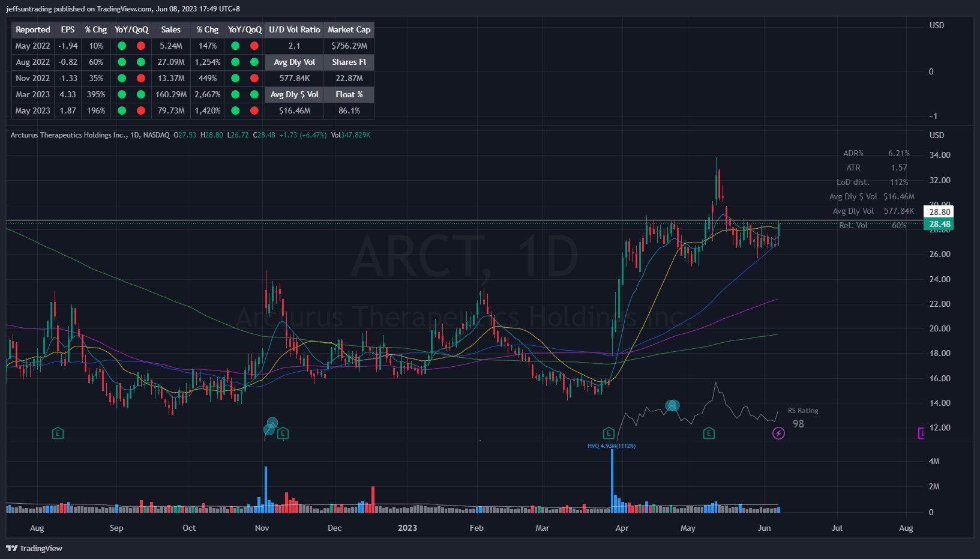Image resolution: width=980 pixels, height=559 pixels.
Task: Click the float percentage 86.1%
Action: 349,110
